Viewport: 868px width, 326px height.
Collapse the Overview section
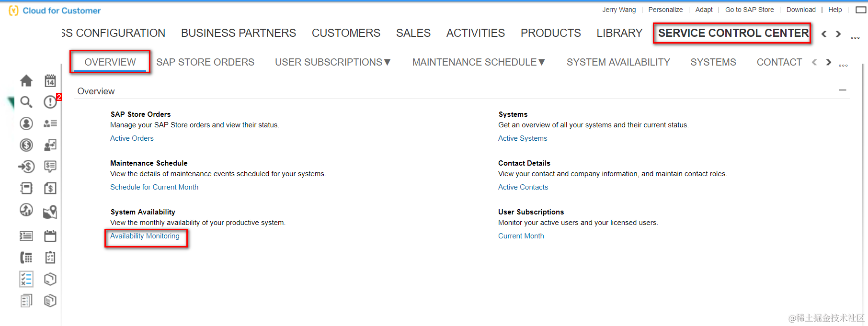[843, 90]
